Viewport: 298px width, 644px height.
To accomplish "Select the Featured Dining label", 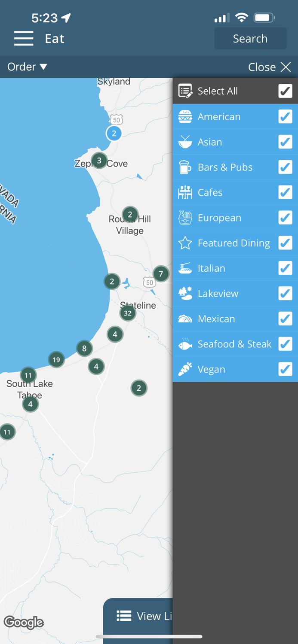I will pyautogui.click(x=234, y=243).
